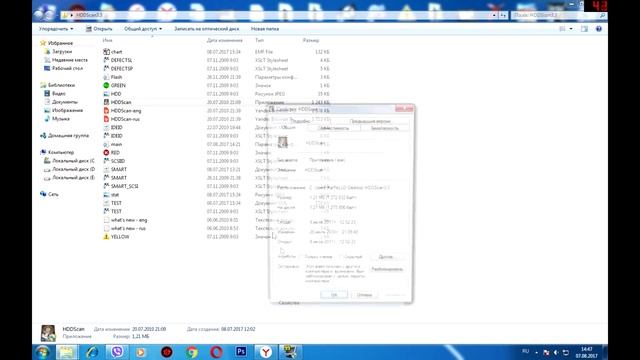Image resolution: width=640 pixels, height=360 pixels.
Task: Select the HDDScan application file icon
Action: coord(106,102)
